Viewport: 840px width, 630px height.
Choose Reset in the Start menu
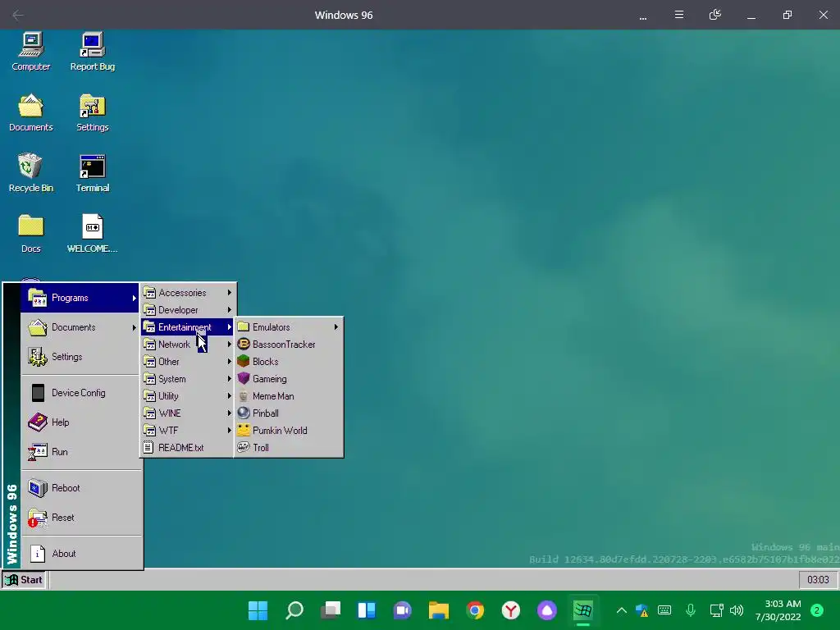pos(81,518)
